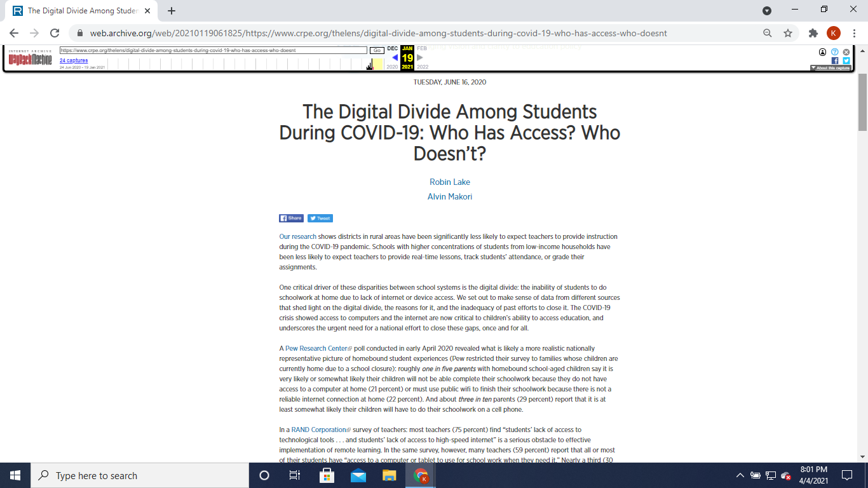Click the capture timeline bar for 2021
The width and height of the screenshot is (868, 488).
point(377,64)
